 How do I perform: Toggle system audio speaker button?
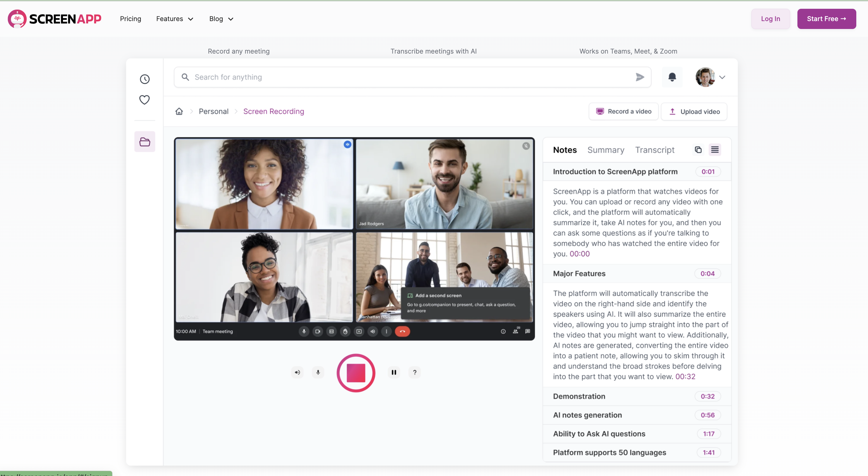pyautogui.click(x=297, y=372)
